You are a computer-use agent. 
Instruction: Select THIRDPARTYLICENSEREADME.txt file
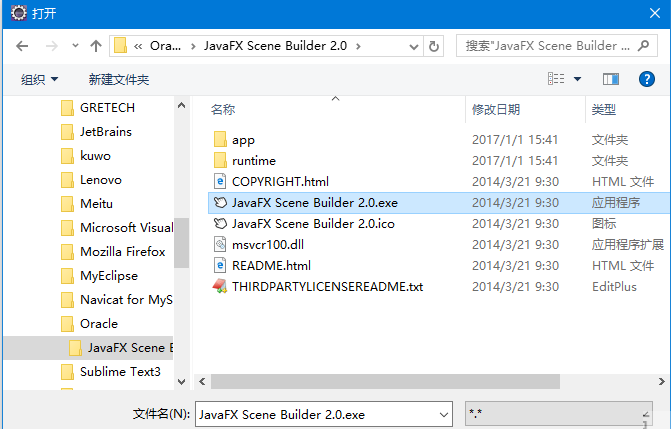[318, 286]
